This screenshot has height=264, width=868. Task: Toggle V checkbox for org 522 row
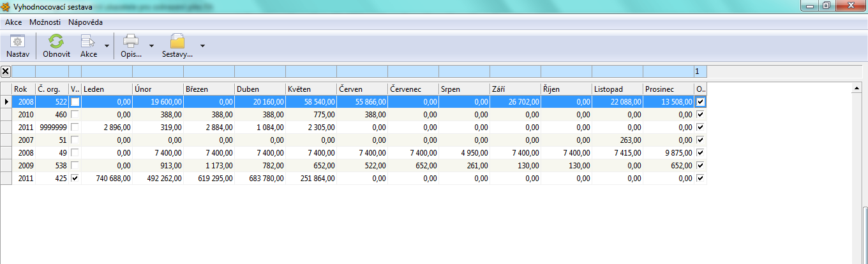click(x=75, y=102)
